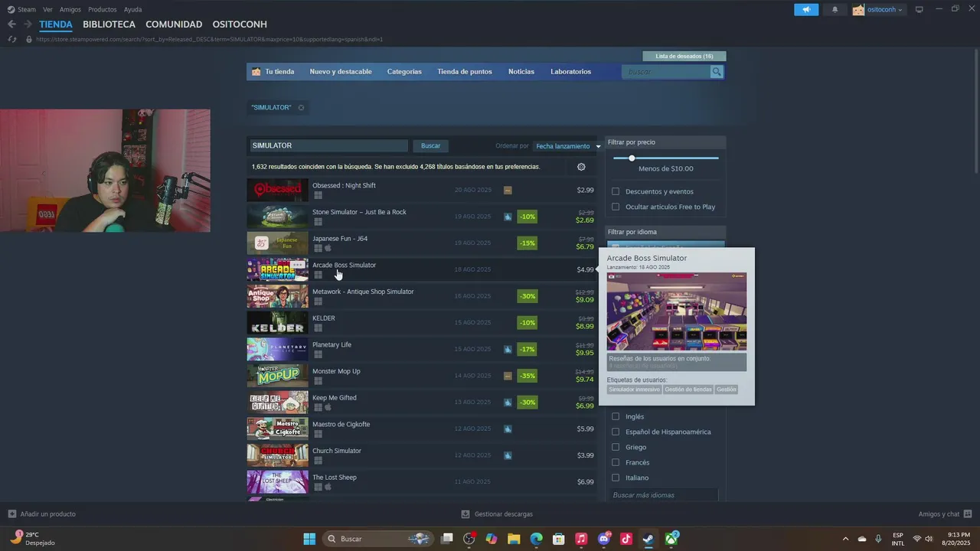Screen dimensions: 980x551
Task: Open Microsoft Store from the taskbar
Action: click(x=559, y=539)
